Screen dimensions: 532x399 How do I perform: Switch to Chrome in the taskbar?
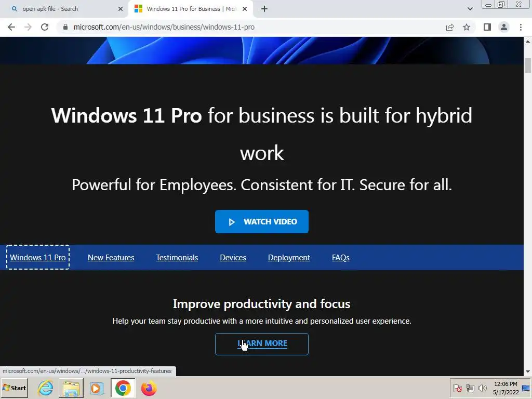coord(123,388)
